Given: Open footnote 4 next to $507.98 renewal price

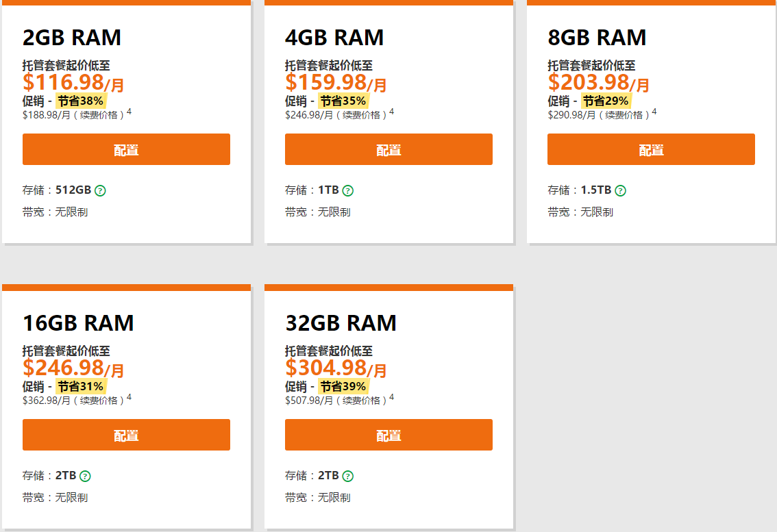Looking at the screenshot, I should [x=392, y=397].
